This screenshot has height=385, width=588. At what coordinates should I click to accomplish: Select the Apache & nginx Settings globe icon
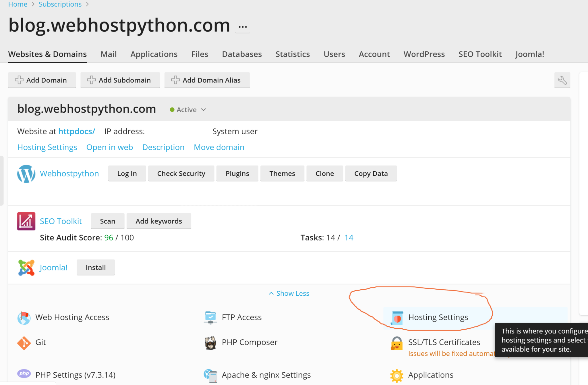click(210, 375)
